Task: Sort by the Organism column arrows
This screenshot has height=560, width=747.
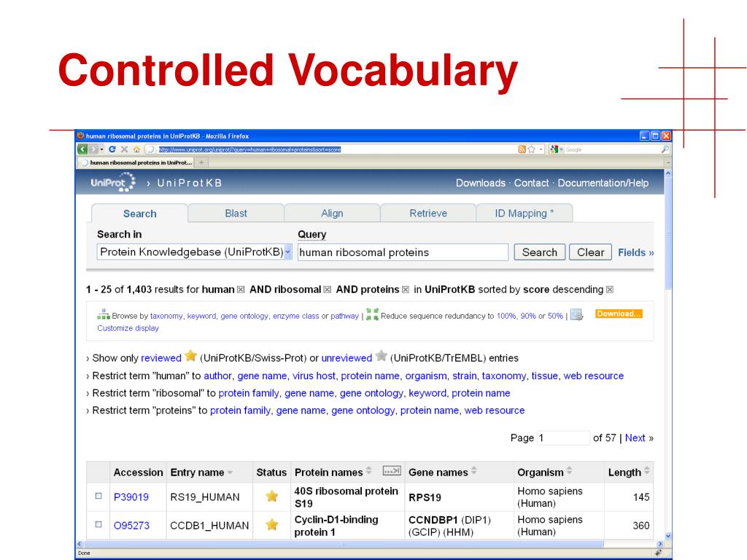Action: 569,471
